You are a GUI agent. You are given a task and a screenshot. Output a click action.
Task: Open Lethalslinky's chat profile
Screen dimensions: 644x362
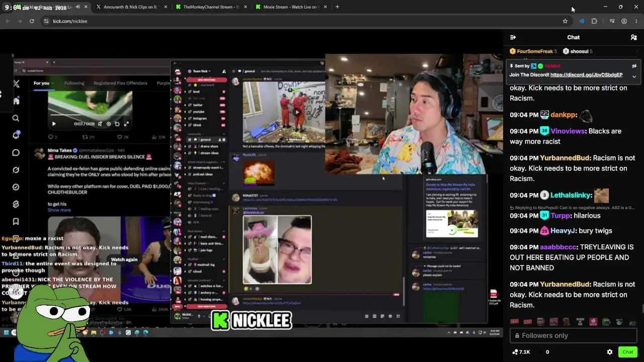point(570,195)
